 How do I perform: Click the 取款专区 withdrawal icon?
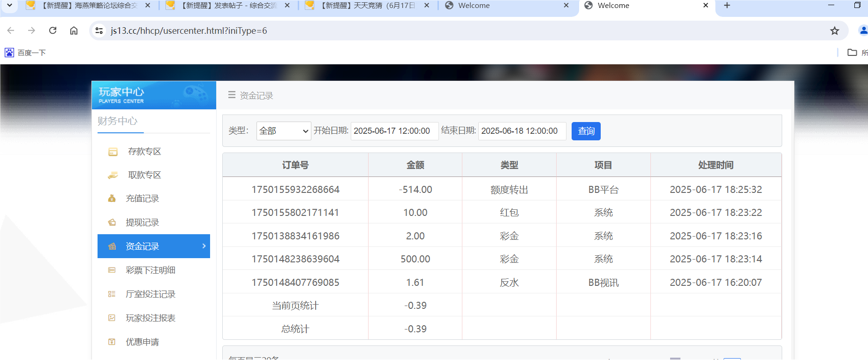(113, 175)
